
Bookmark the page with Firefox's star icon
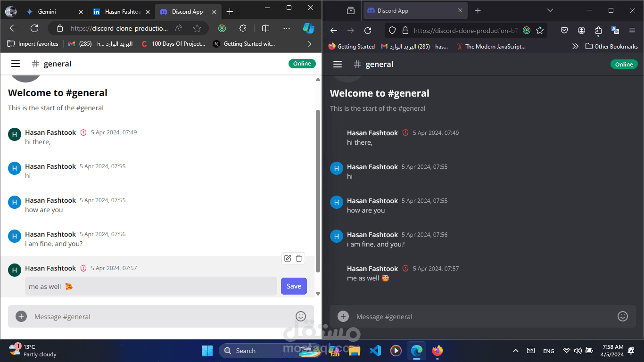tap(540, 30)
